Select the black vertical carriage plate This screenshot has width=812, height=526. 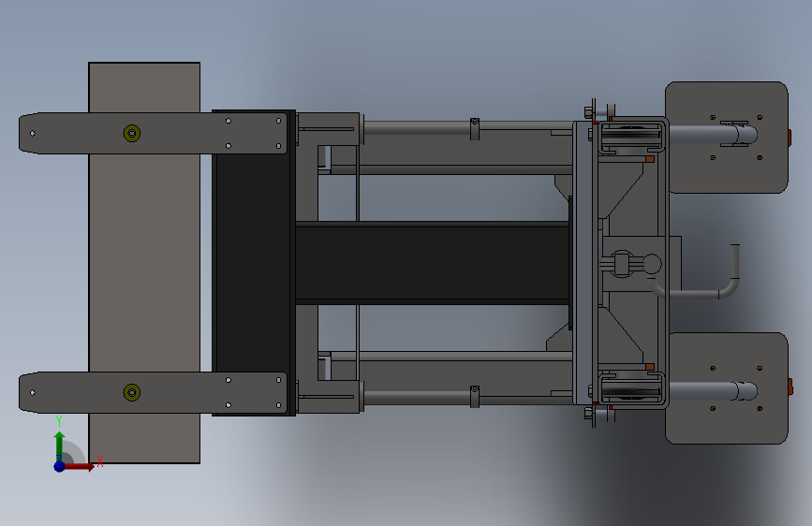[x=253, y=262]
